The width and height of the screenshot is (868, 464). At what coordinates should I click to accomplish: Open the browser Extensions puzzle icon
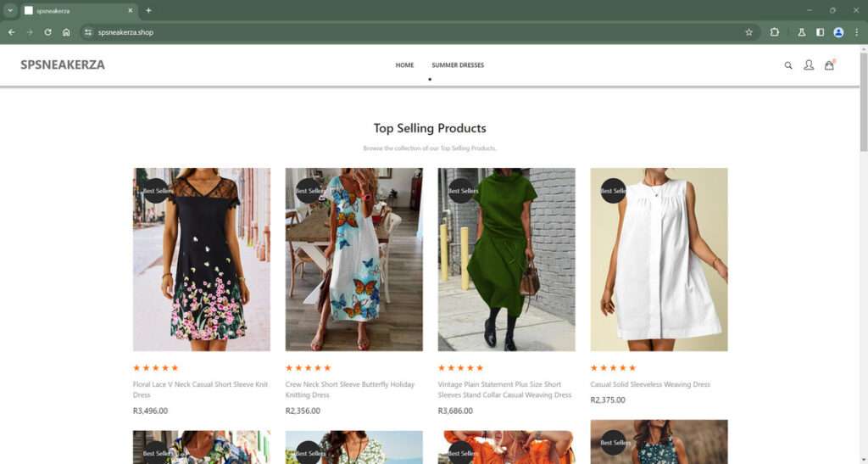pyautogui.click(x=775, y=32)
